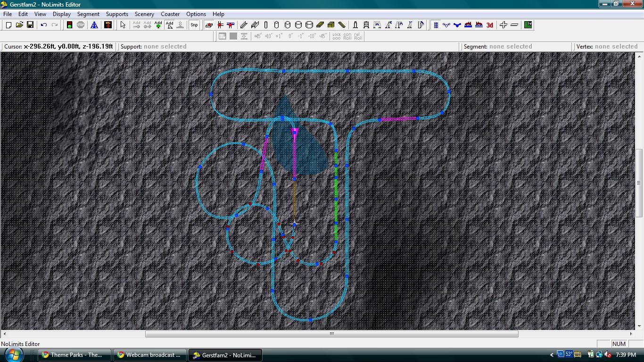This screenshot has height=362, width=644.
Task: Zoom out with the minus icon
Action: 514,25
